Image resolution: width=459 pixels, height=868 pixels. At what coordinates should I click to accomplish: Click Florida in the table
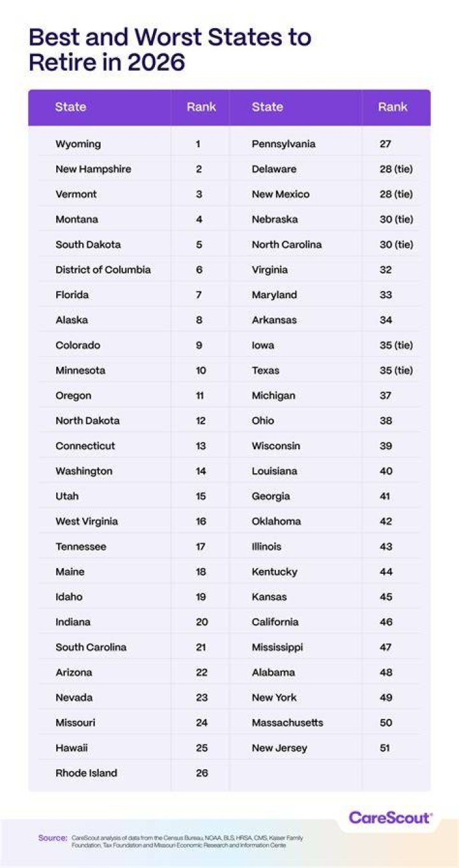pos(72,295)
